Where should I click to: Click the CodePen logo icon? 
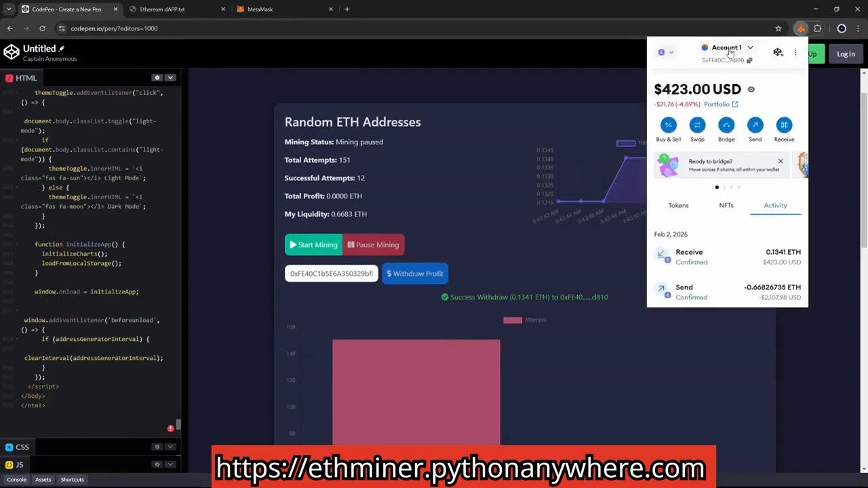click(x=12, y=52)
